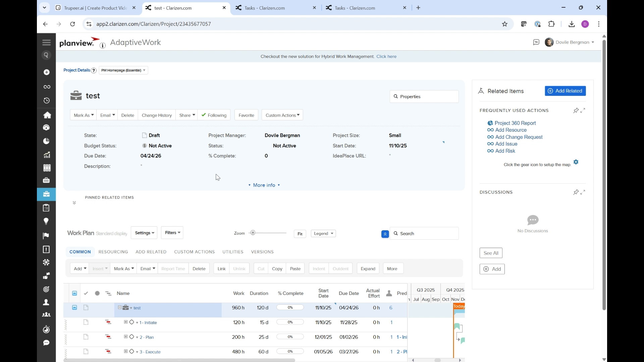Open the PM Homepage (Essential) dropdown
The width and height of the screenshot is (644, 362).
click(123, 70)
